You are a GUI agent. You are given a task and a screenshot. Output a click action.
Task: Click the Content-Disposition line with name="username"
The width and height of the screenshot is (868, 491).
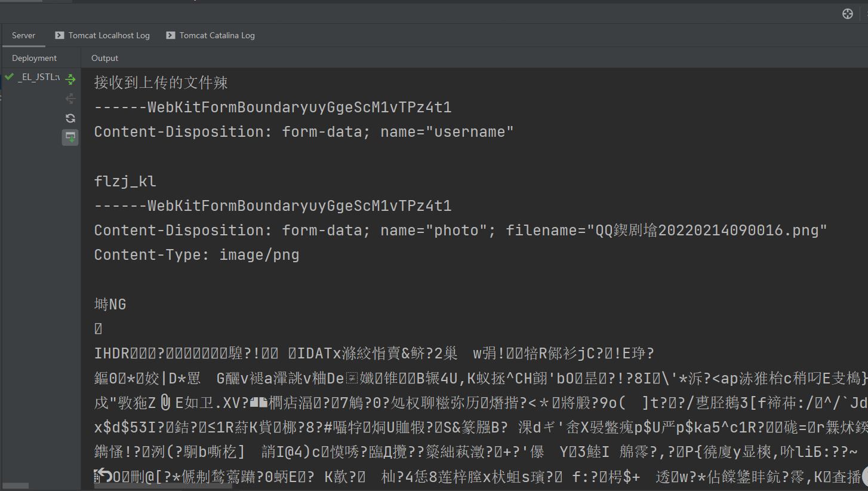tap(304, 131)
